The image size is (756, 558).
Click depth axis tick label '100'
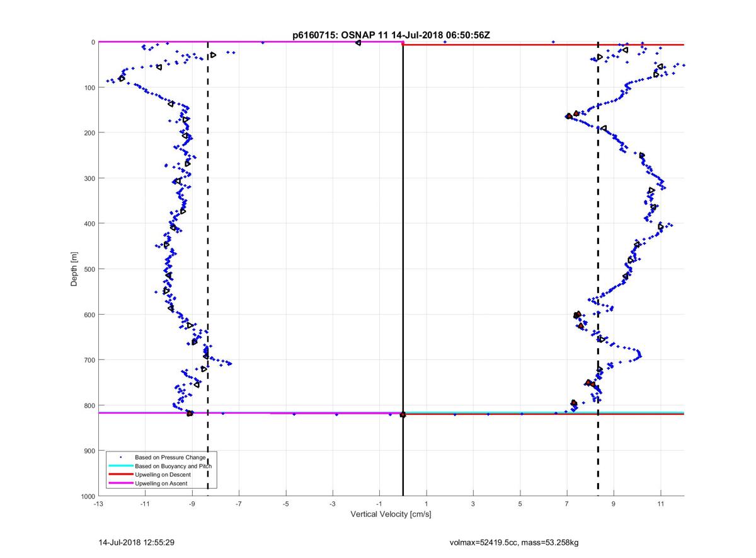coord(89,88)
